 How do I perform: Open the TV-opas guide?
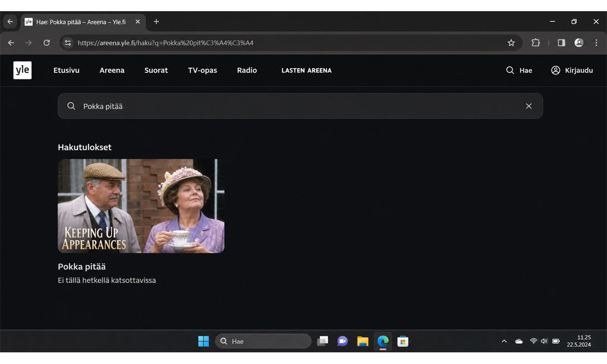click(x=202, y=70)
